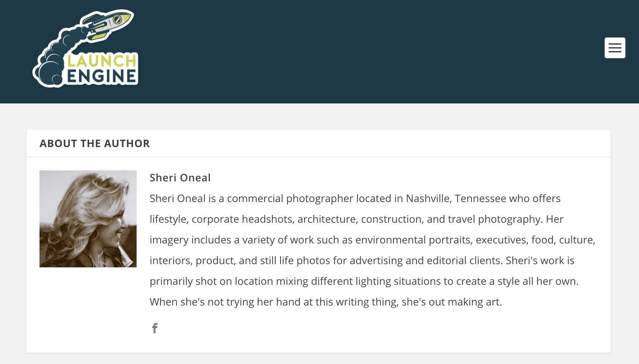Image resolution: width=639 pixels, height=364 pixels.
Task: Click empty dark header area beside the logo
Action: pos(356,52)
